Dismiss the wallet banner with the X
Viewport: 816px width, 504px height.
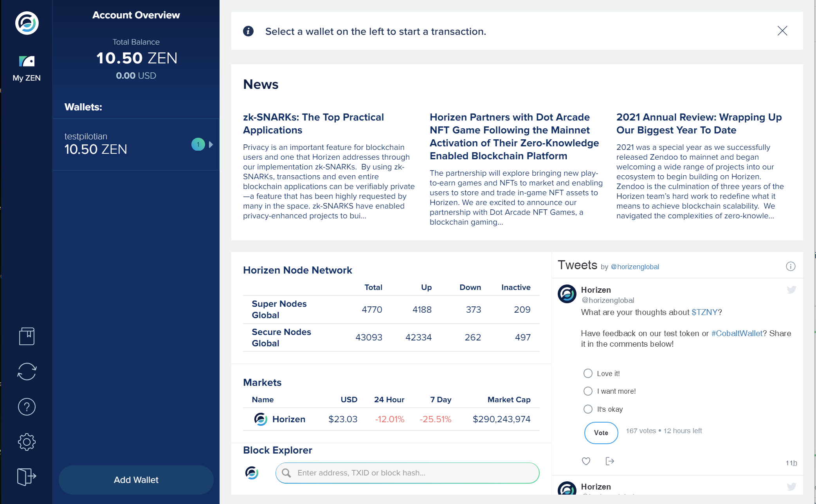pyautogui.click(x=782, y=31)
